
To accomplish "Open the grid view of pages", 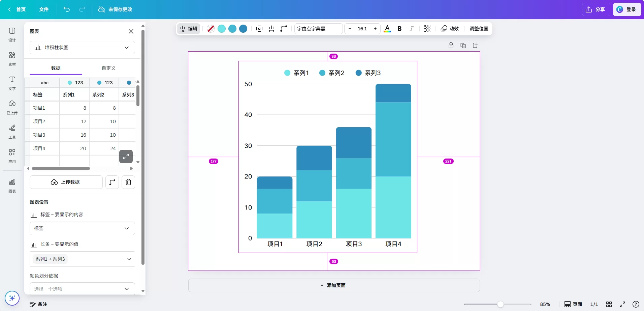I will pyautogui.click(x=609, y=304).
